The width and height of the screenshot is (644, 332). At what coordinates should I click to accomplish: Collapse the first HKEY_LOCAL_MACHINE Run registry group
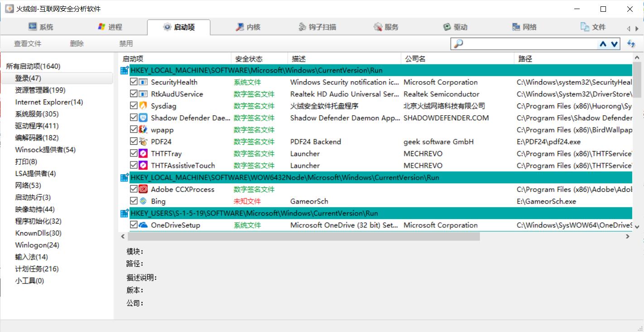tap(124, 71)
